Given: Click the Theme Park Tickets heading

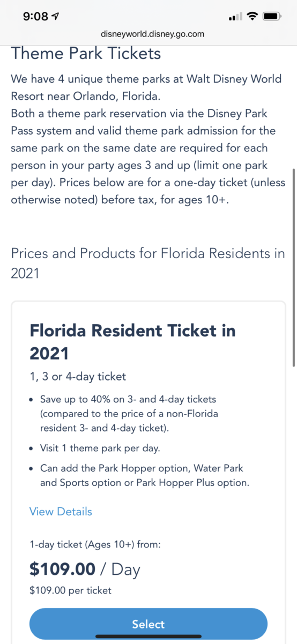Looking at the screenshot, I should tap(86, 54).
